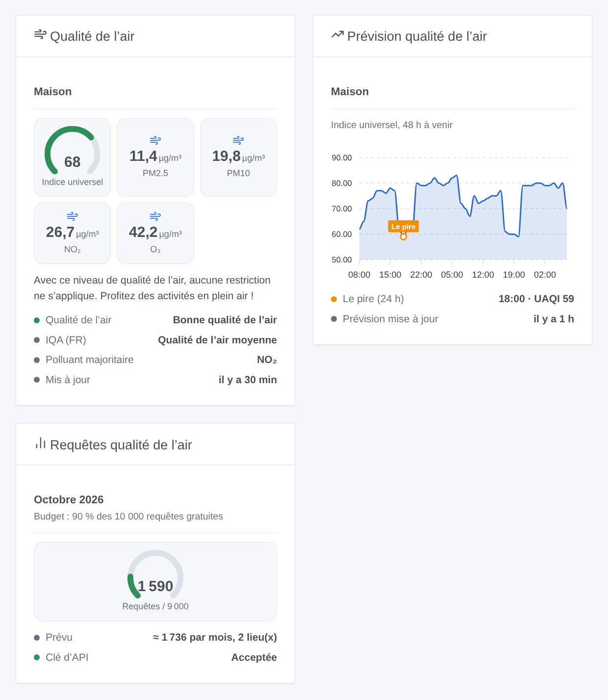This screenshot has width=608, height=700.
Task: Click the Prévision qualité de l'air card title
Action: tap(417, 36)
